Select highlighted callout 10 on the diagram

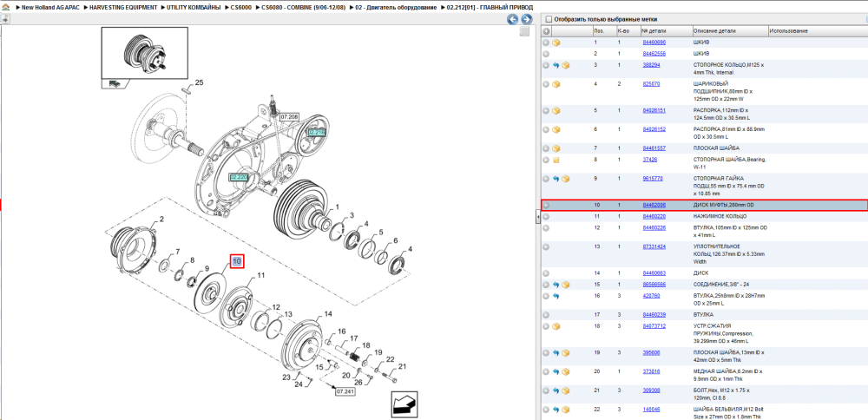click(237, 260)
